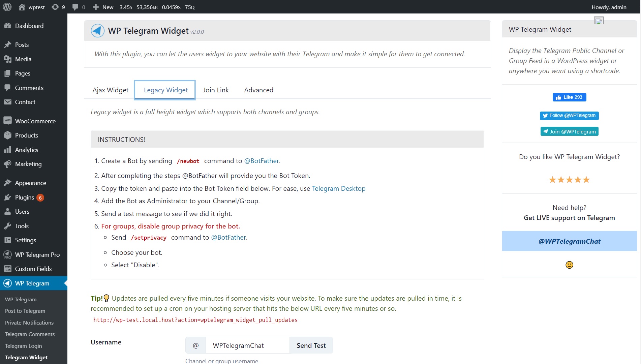The height and width of the screenshot is (364, 641).
Task: Click the Plugins plug icon
Action: click(7, 198)
